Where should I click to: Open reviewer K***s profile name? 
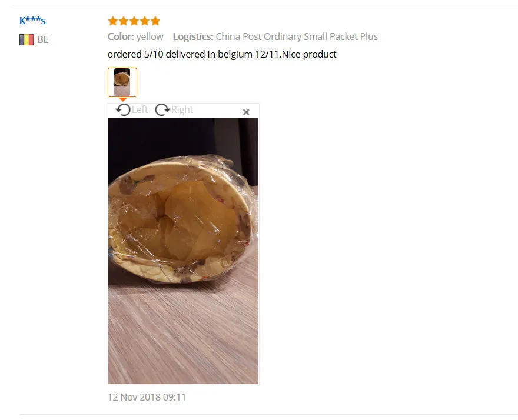(32, 21)
